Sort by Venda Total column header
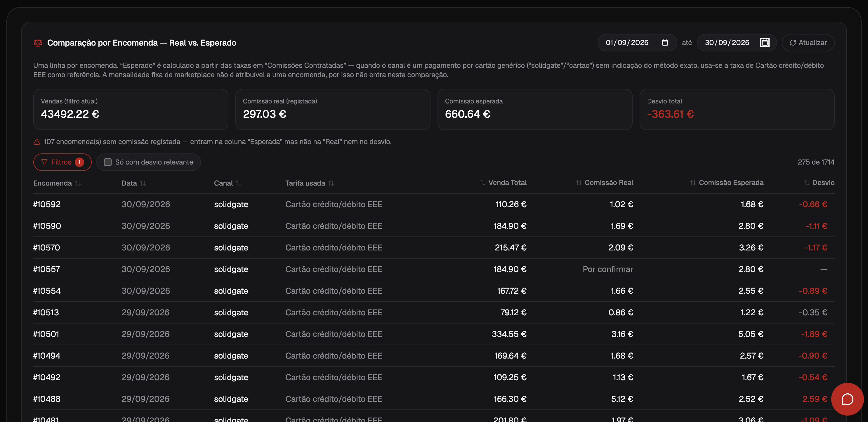 coord(503,183)
